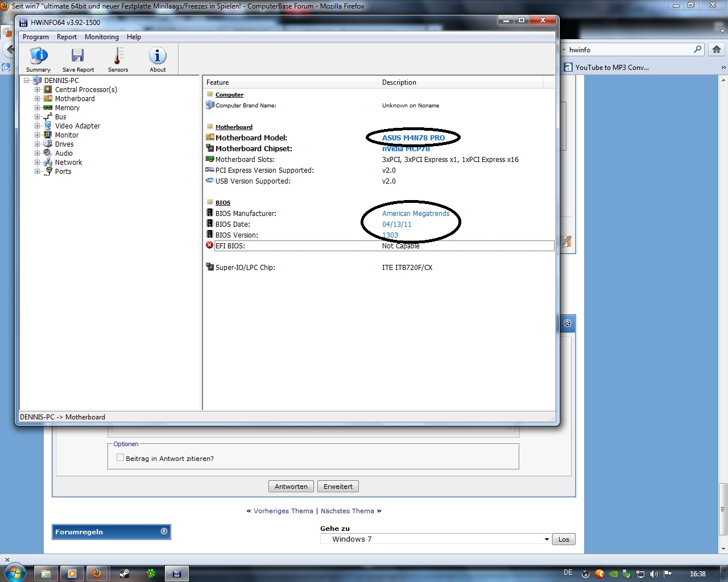
Task: Open YouTube to MP3 Conv bookmark
Action: pos(606,67)
